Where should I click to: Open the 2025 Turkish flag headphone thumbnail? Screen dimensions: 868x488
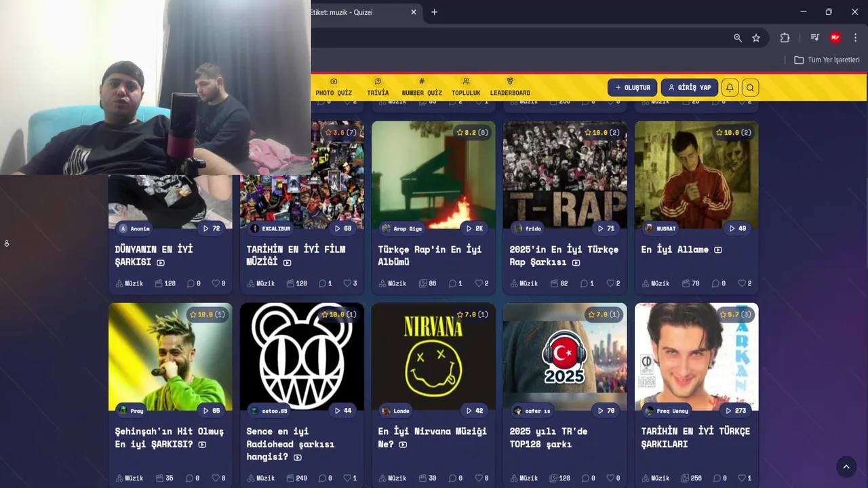point(565,357)
